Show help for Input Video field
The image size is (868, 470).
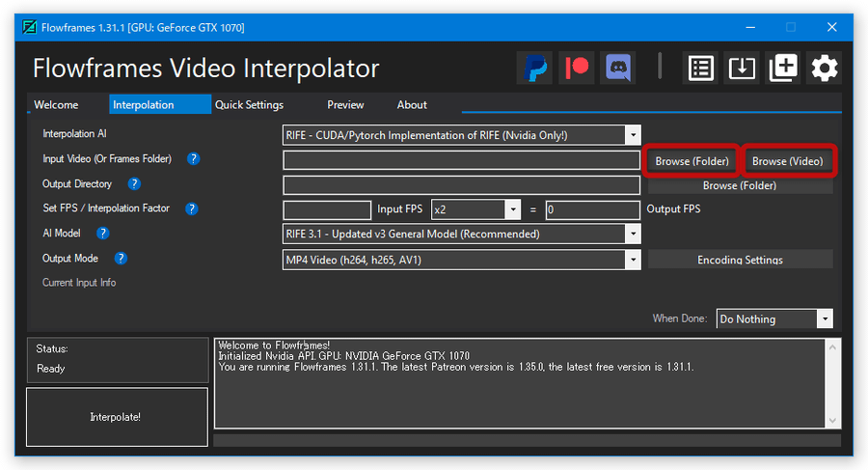point(193,158)
